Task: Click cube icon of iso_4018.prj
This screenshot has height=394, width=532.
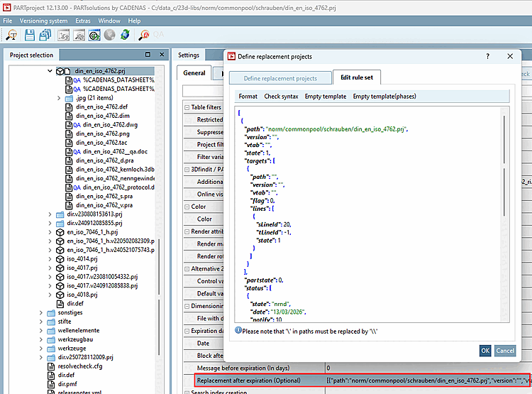Action: 60,295
